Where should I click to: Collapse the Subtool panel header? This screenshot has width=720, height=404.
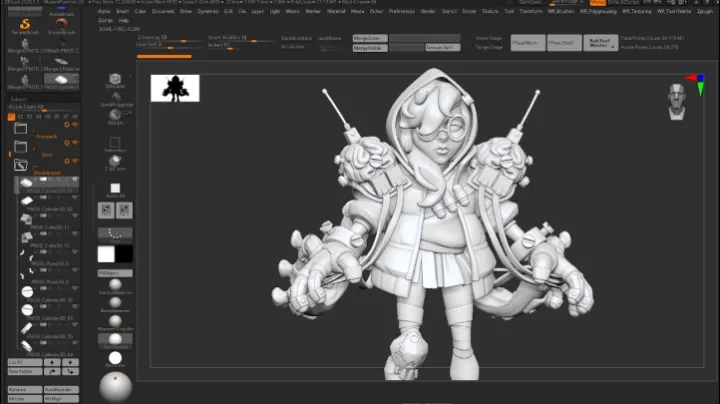19,99
